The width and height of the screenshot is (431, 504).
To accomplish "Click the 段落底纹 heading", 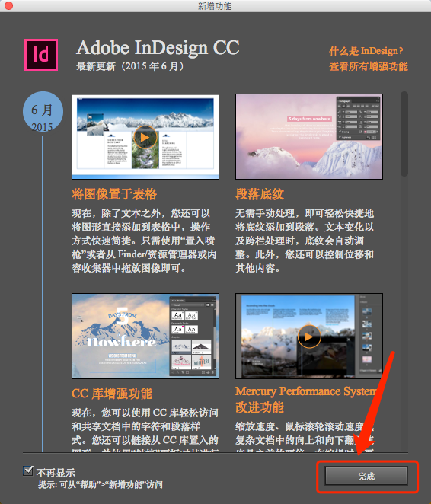I will [x=260, y=194].
